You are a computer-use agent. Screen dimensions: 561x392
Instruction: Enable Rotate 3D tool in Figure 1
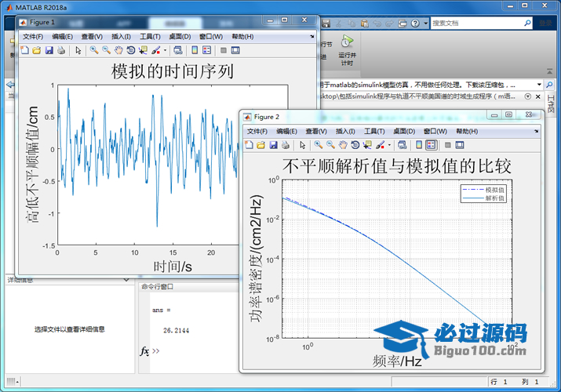point(130,50)
